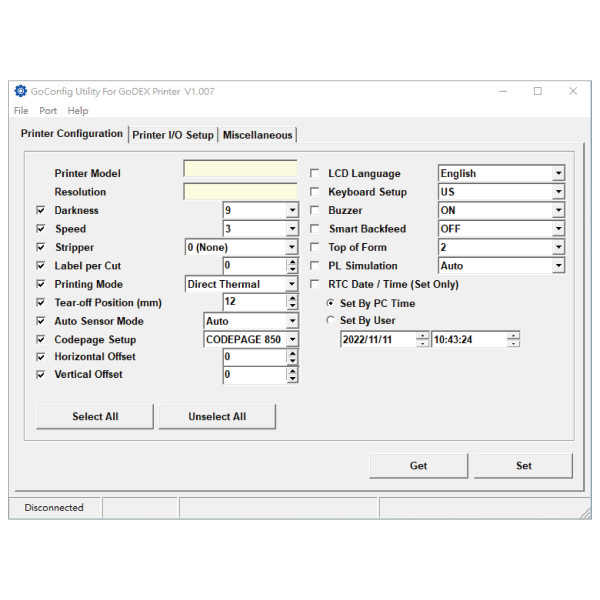Enable the Keyboard Setup checkbox
The image size is (600, 600).
click(x=314, y=192)
